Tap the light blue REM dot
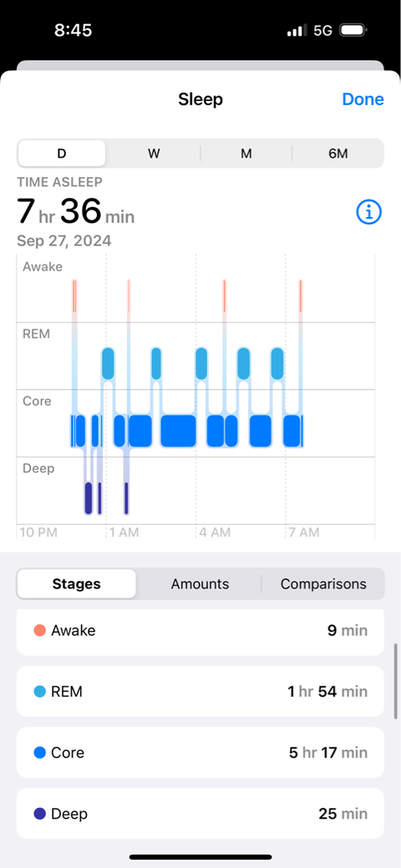This screenshot has width=401, height=868. (x=40, y=691)
